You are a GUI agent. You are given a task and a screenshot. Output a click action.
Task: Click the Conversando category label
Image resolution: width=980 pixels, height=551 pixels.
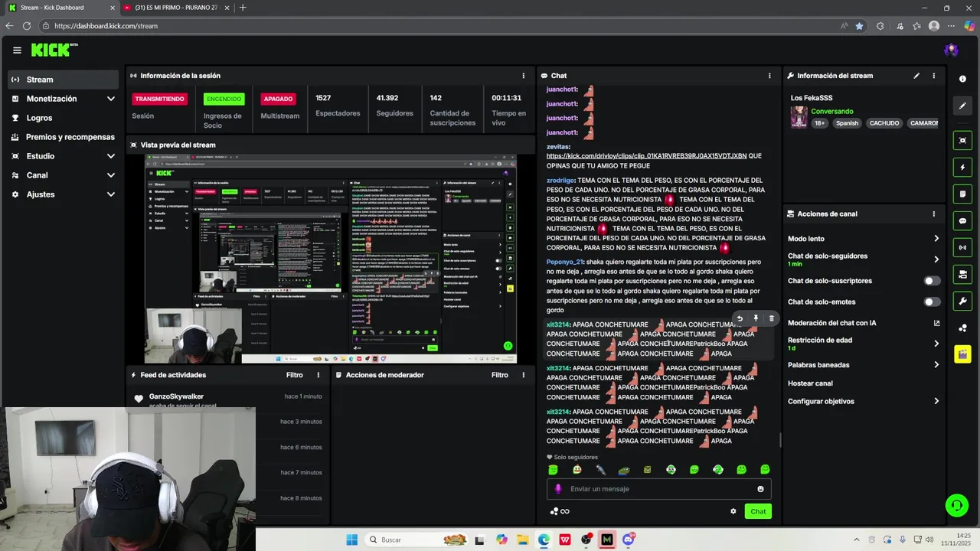tap(831, 112)
